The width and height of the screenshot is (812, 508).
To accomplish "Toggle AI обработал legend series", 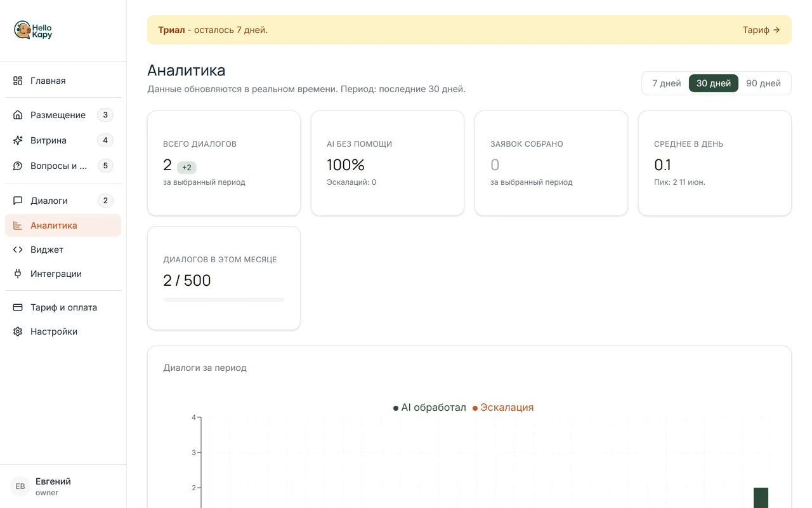I will coord(429,408).
